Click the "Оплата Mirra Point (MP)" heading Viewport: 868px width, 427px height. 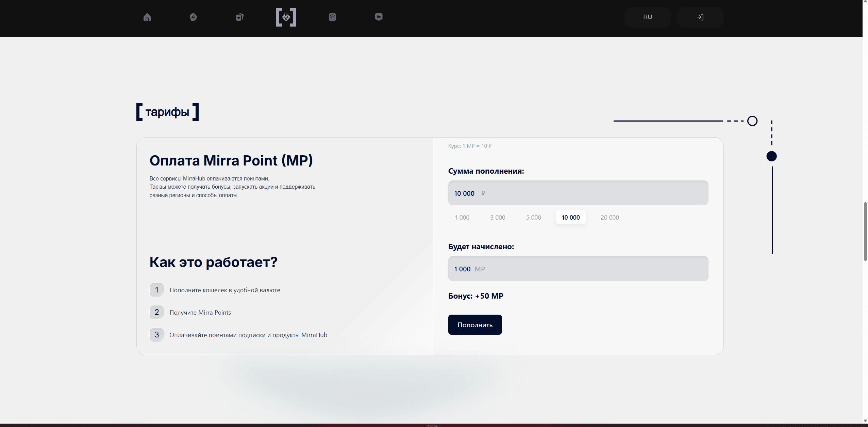[x=231, y=160]
